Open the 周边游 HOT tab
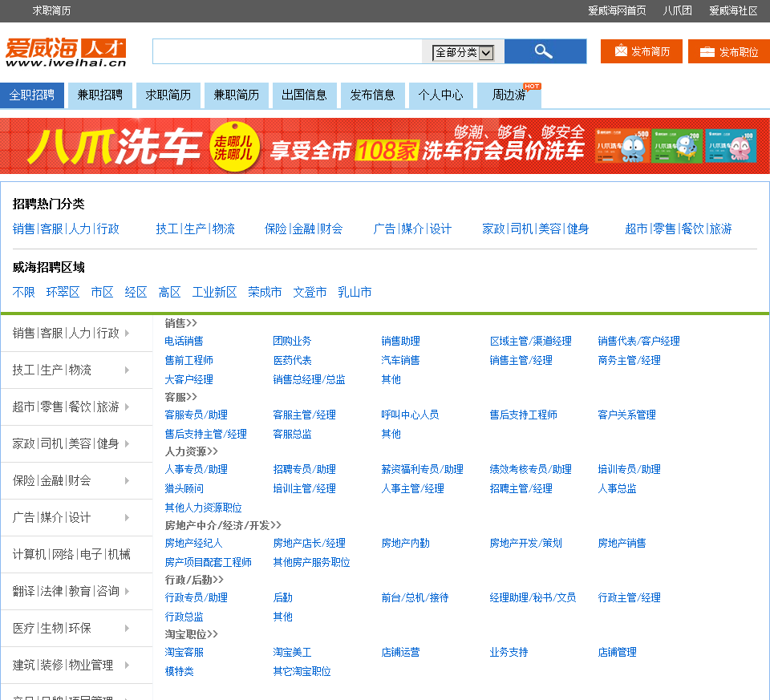The width and height of the screenshot is (770, 700). (509, 95)
